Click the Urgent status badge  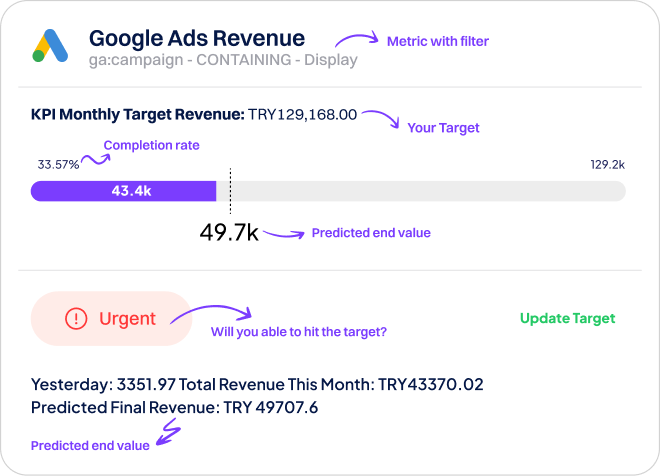[x=112, y=319]
